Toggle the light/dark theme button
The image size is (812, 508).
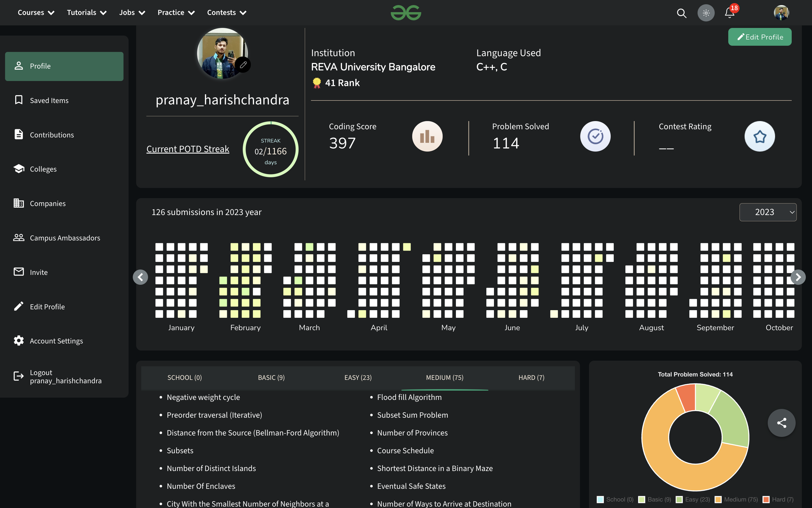[x=706, y=13]
